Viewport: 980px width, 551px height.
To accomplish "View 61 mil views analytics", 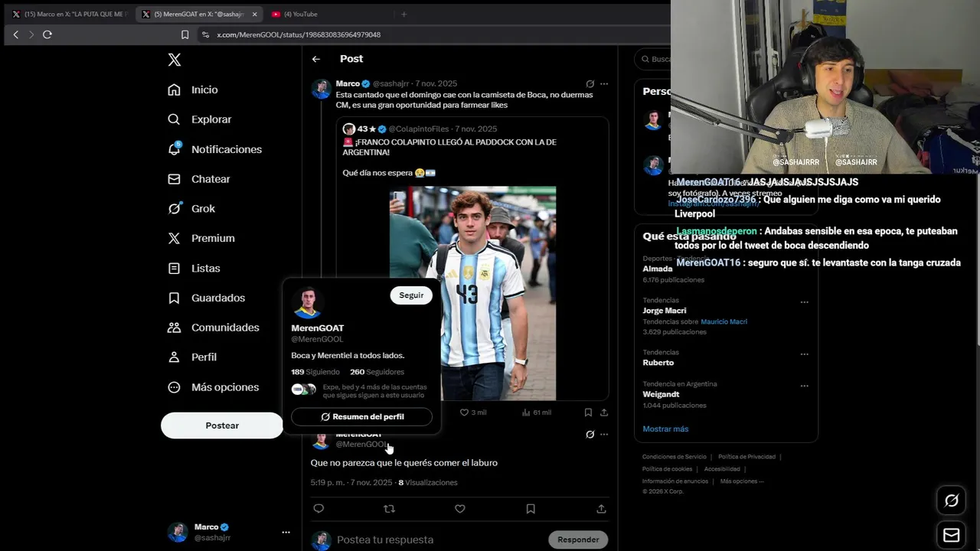I will pyautogui.click(x=536, y=412).
